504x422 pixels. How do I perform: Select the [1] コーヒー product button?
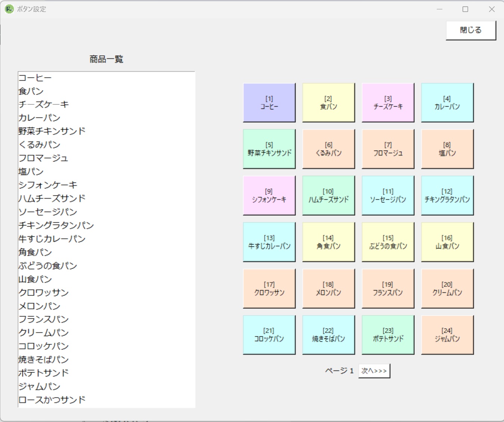(x=269, y=102)
